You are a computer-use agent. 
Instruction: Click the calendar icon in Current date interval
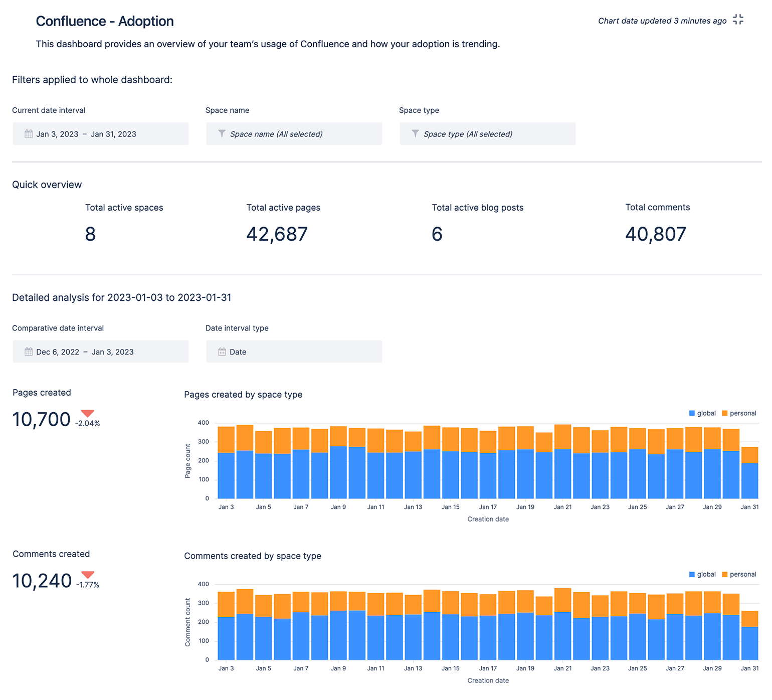click(28, 134)
